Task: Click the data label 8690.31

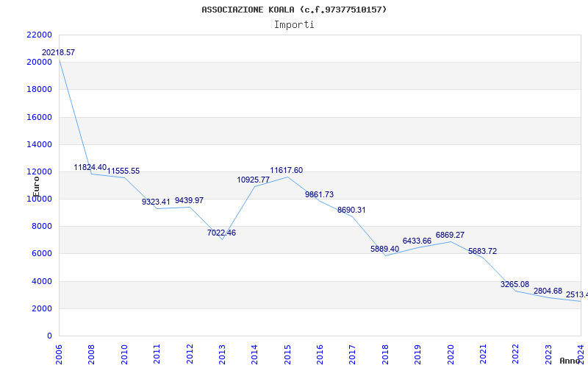Action: coord(351,210)
